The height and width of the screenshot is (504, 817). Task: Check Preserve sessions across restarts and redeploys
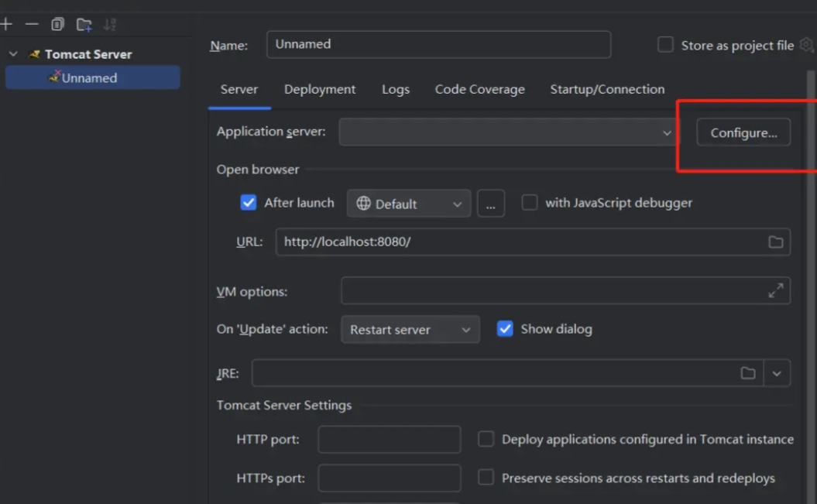[x=486, y=478]
